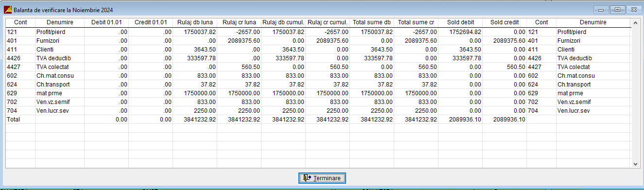The height and width of the screenshot is (190, 644).
Task: Click 2250.00 in Rulaj cr cumul. column
Action: tap(338, 111)
